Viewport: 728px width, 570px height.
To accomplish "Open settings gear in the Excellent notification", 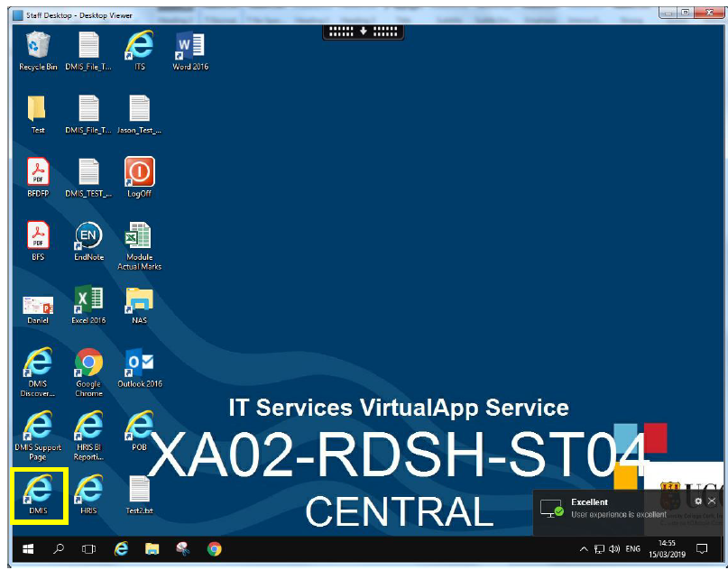I will pyautogui.click(x=698, y=501).
